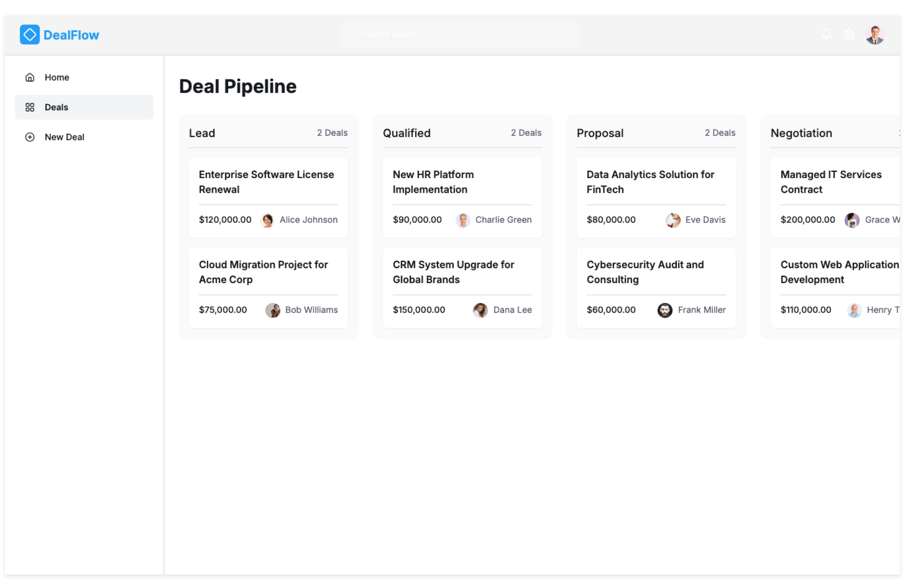Click the Deals grid icon in sidebar
Image resolution: width=905 pixels, height=588 pixels.
pos(30,107)
